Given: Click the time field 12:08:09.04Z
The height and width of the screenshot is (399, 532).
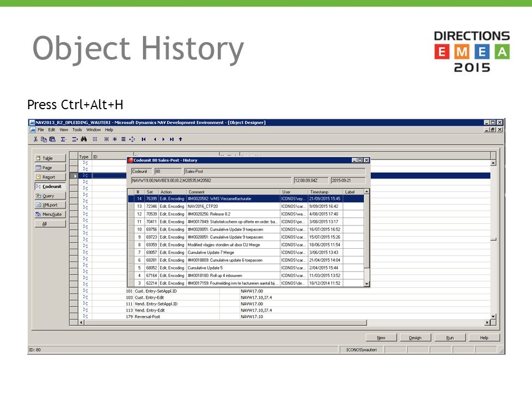Looking at the screenshot, I should click(x=311, y=181).
